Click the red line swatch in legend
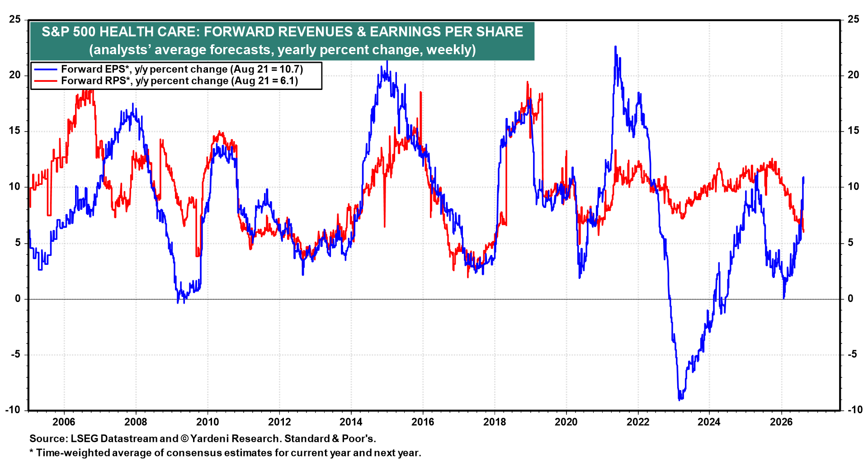 [46, 81]
